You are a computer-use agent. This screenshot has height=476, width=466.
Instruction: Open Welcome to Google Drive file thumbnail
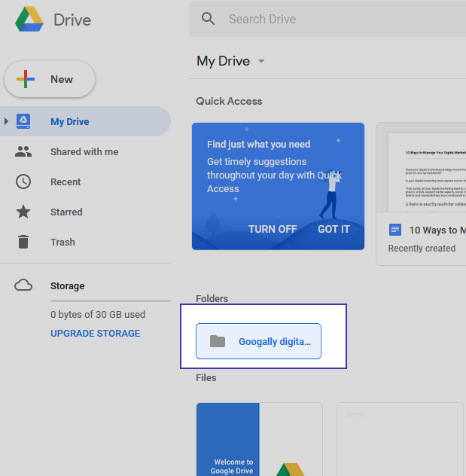tap(260, 439)
